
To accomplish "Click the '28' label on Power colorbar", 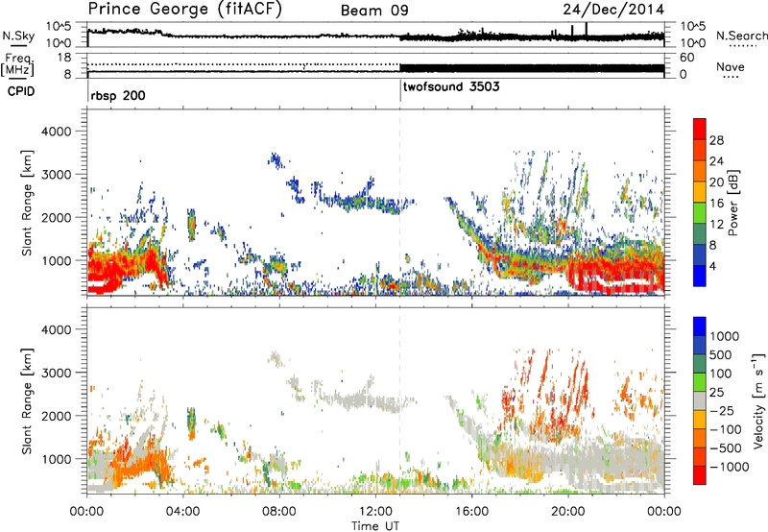I will click(x=716, y=140).
